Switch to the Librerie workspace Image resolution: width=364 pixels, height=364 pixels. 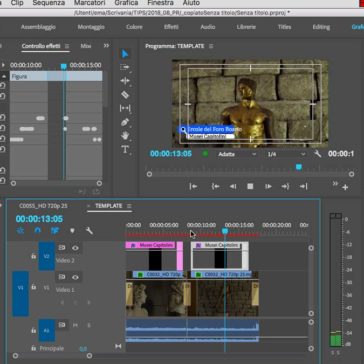[x=246, y=27]
